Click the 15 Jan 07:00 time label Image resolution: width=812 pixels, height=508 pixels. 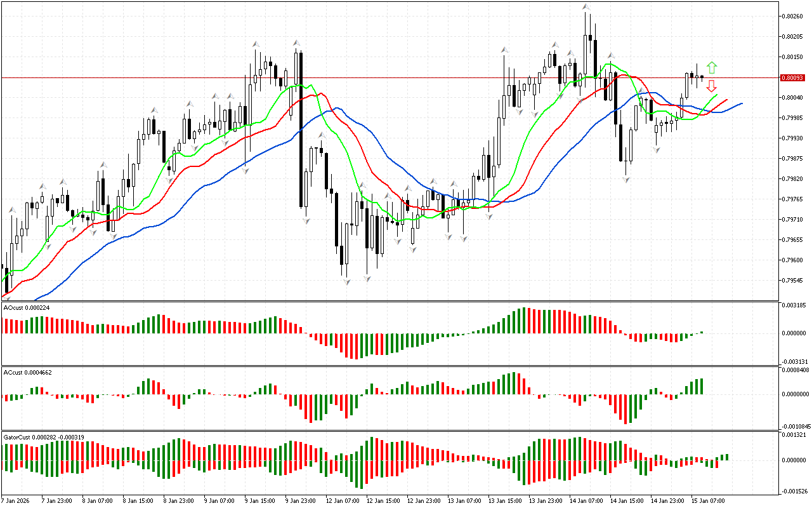click(709, 501)
